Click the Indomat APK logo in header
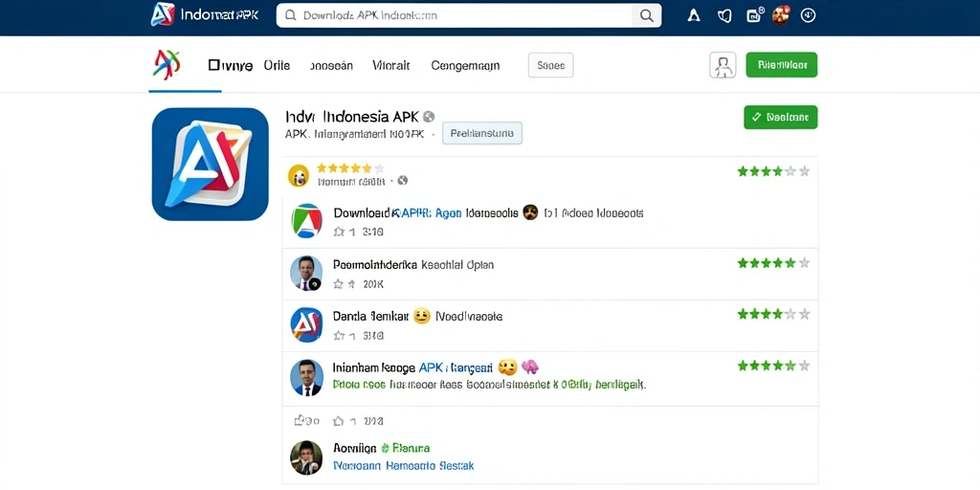The width and height of the screenshot is (980, 490). coord(205,14)
